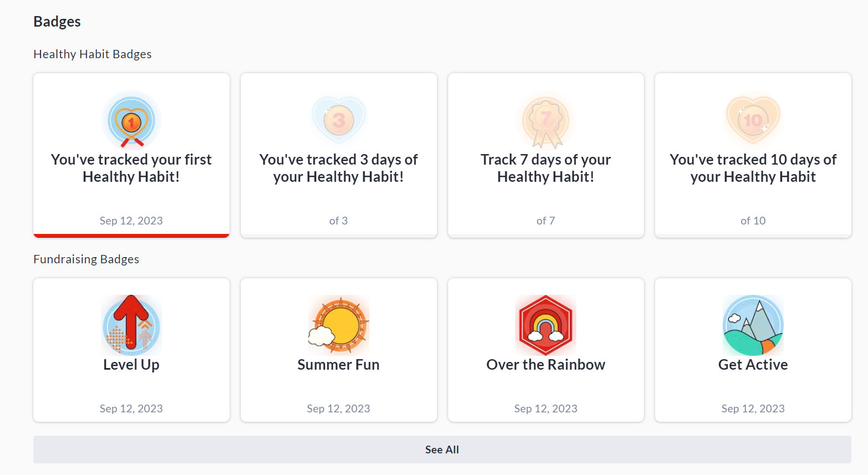The width and height of the screenshot is (868, 475).
Task: Select the 10-day heart badge icon
Action: 753,120
